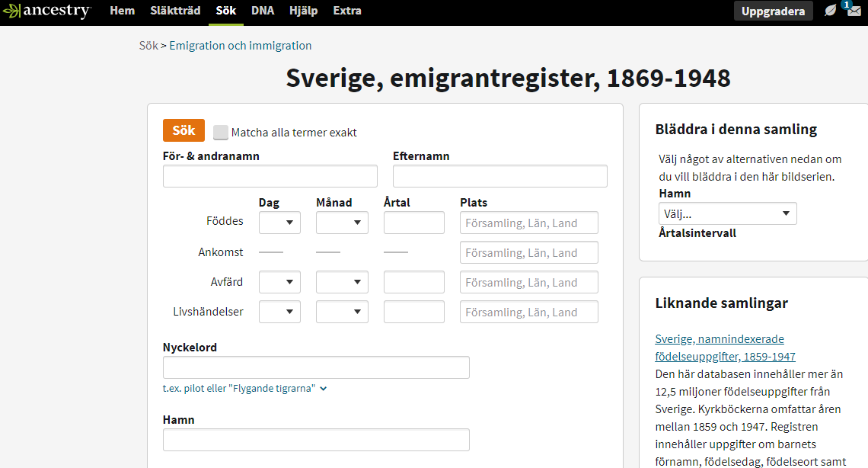Click the Föddes Plats field

(528, 223)
